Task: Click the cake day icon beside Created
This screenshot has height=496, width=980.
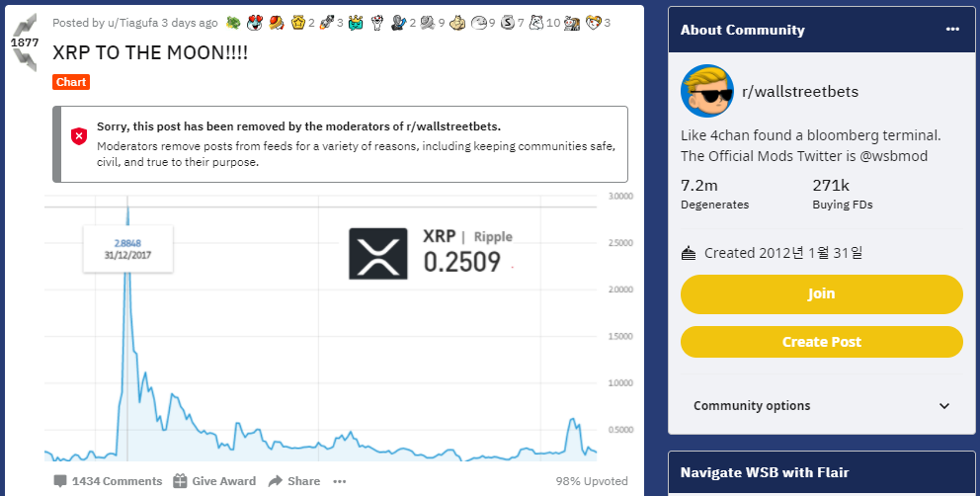Action: pyautogui.click(x=689, y=253)
